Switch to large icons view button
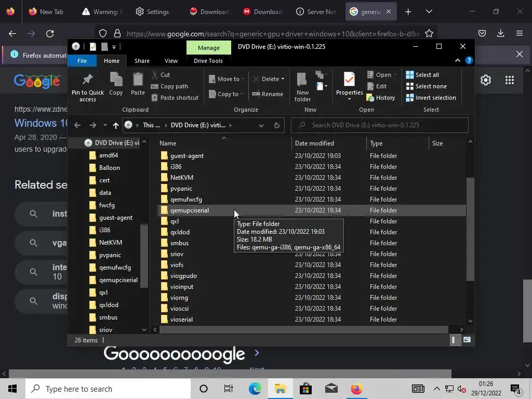 pyautogui.click(x=467, y=340)
